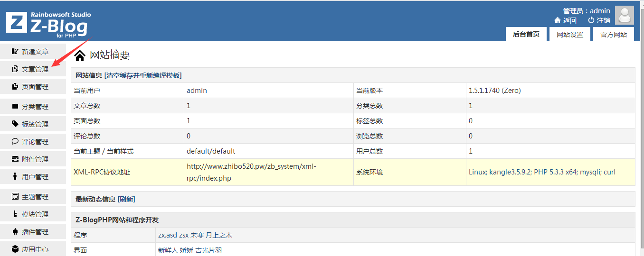This screenshot has width=644, height=256.
Task: Click the 文章管理 document icon
Action: (15, 69)
